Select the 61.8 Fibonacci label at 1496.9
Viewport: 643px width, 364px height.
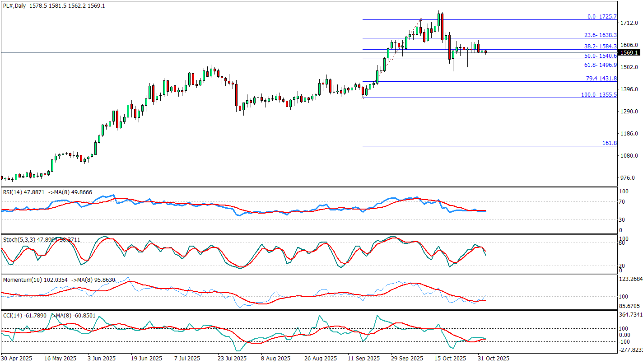coord(601,65)
